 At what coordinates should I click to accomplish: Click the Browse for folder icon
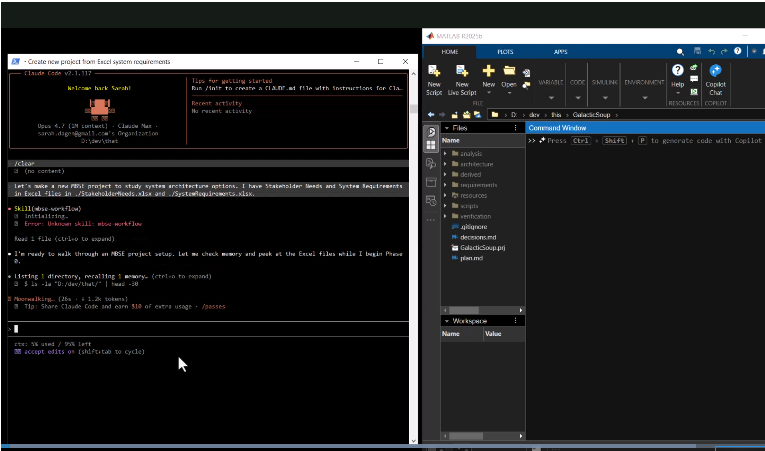(x=466, y=115)
